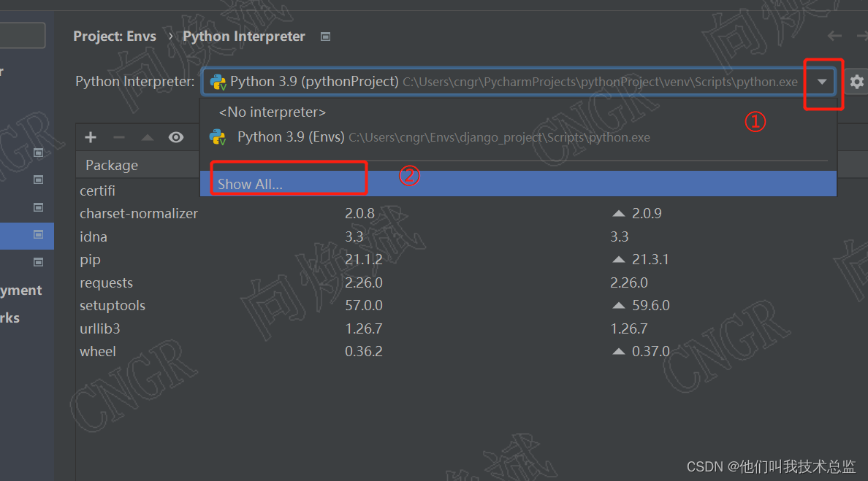Click latest version 59.6.0 for setuptools

coord(651,305)
